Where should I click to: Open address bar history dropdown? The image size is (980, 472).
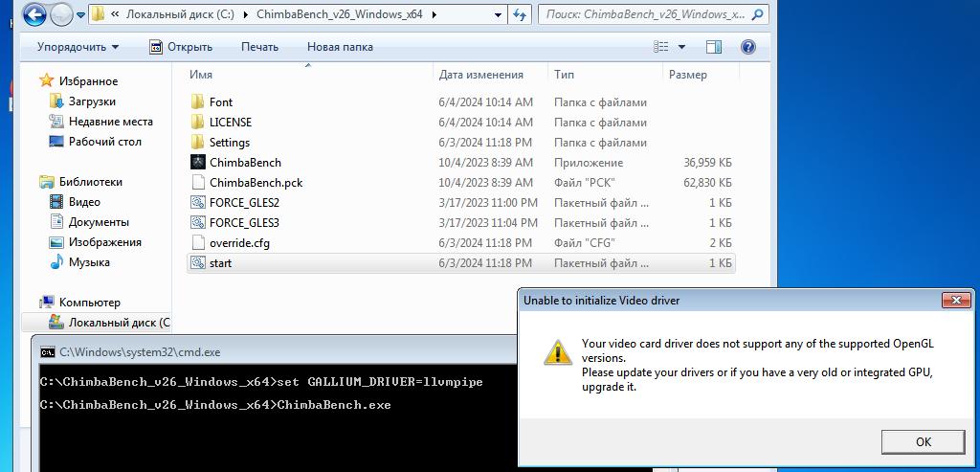(498, 14)
